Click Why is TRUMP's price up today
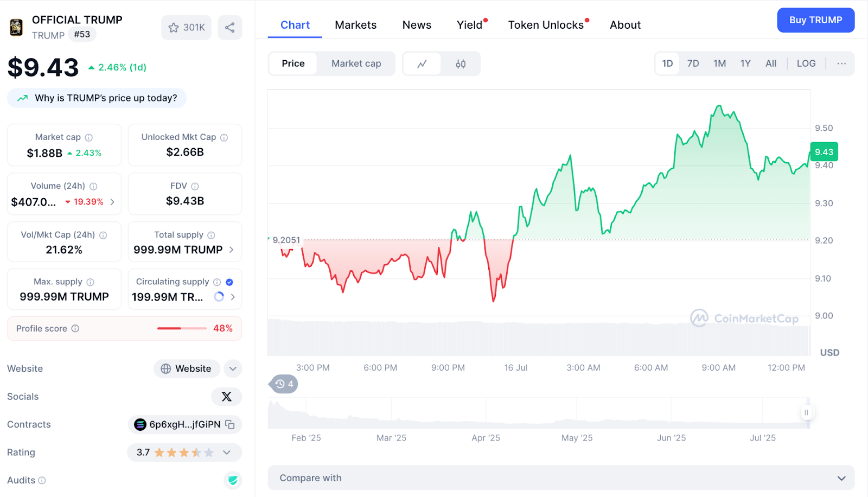868x497 pixels. (x=97, y=98)
